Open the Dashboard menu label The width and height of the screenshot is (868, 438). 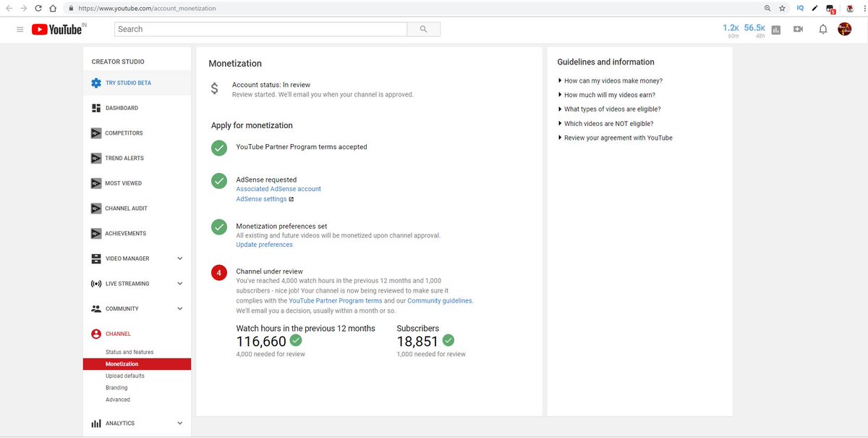pyautogui.click(x=122, y=108)
